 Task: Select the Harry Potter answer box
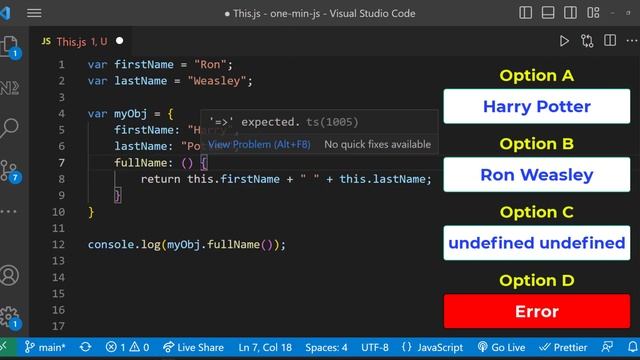(x=537, y=107)
